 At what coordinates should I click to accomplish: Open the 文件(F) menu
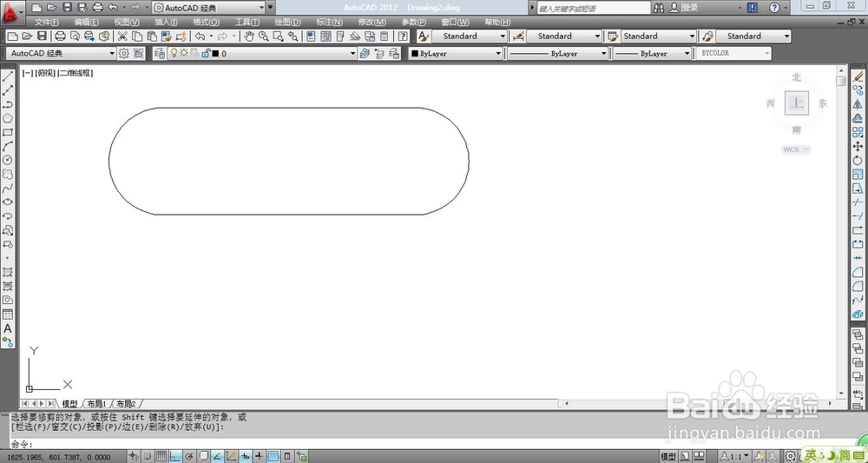47,23
